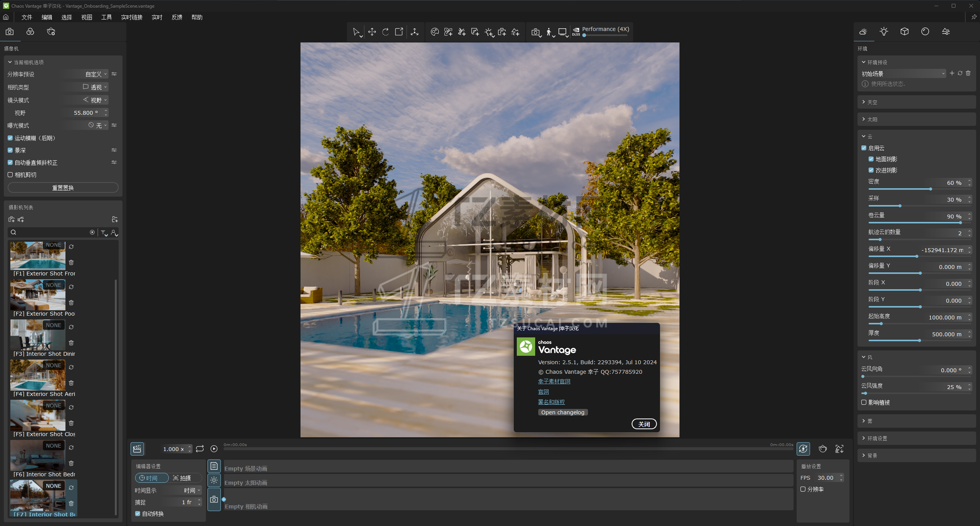Select the arrow selection tool in the toolbar
Viewport: 980px width, 526px height.
[x=356, y=32]
